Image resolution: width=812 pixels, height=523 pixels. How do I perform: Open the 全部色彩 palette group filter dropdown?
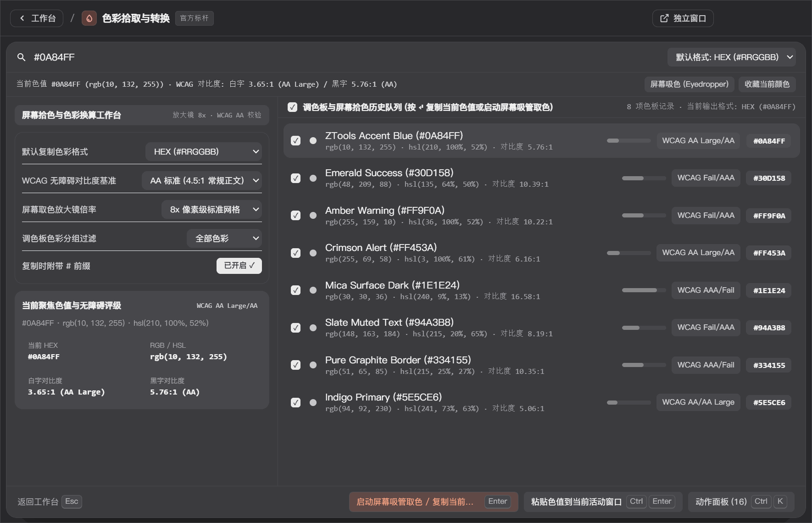pos(224,239)
